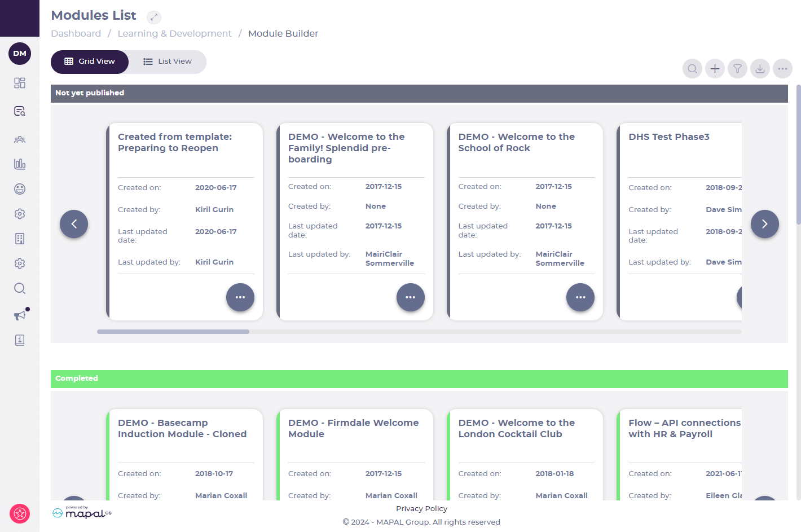801x532 pixels.
Task: Click MairiClair Sommerville on Splendid pre-boarding card
Action: pyautogui.click(x=390, y=258)
